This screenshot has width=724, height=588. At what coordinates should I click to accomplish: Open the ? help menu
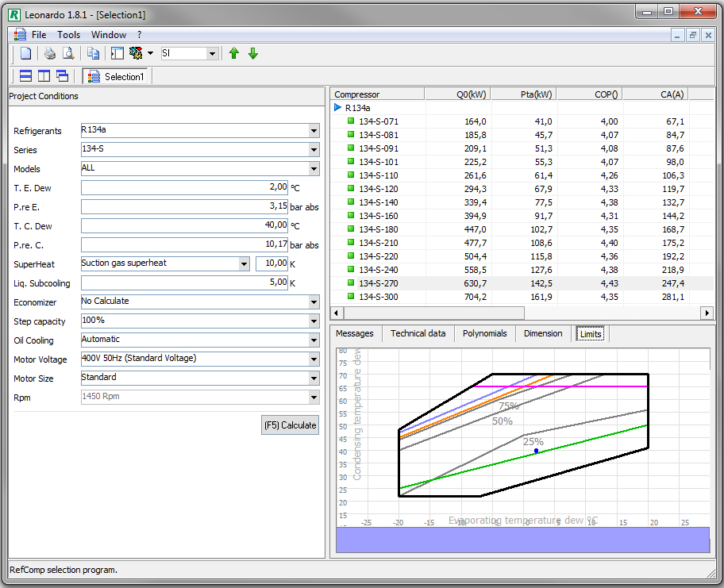(x=140, y=35)
